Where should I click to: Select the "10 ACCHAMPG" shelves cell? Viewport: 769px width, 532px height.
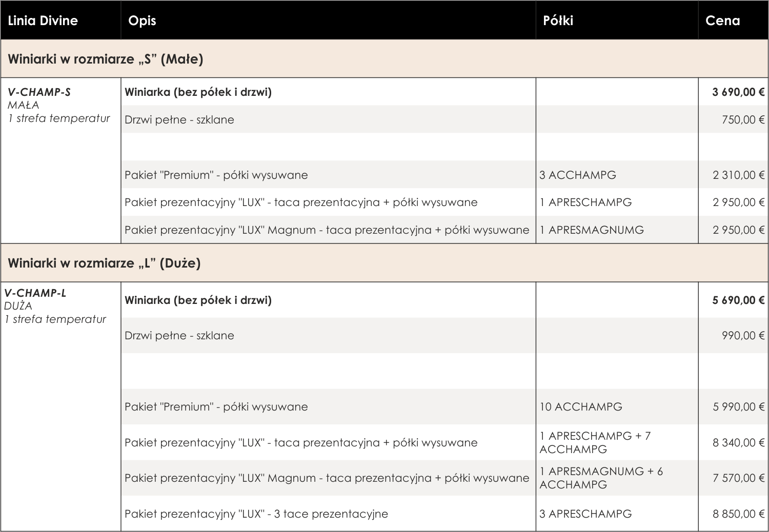581,407
